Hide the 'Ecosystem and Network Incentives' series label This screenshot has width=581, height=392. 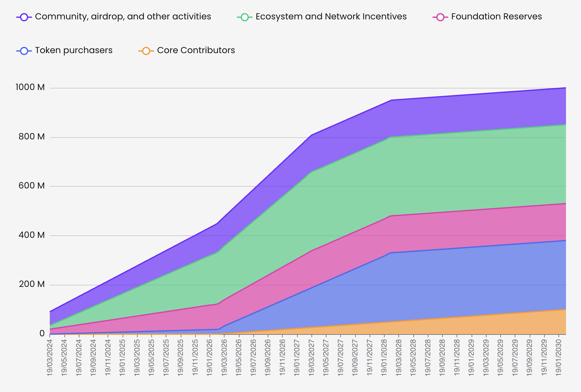[331, 17]
